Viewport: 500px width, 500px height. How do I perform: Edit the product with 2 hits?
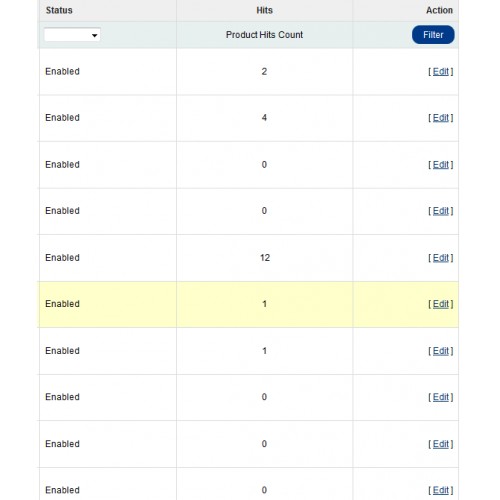[x=441, y=71]
